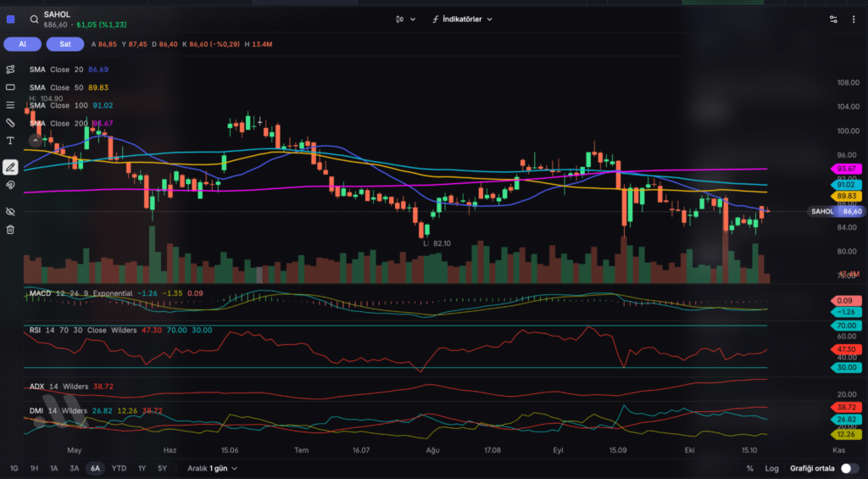Select the path drawing tool icon

10,70
